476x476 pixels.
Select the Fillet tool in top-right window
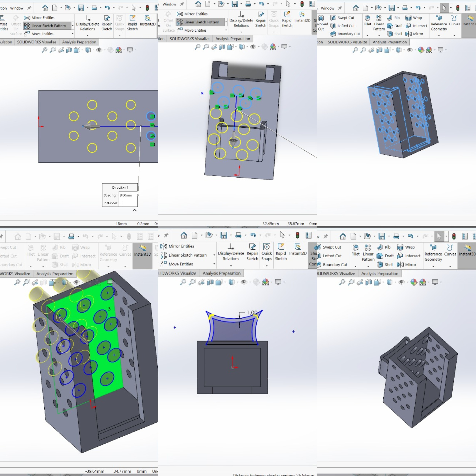pos(367,21)
